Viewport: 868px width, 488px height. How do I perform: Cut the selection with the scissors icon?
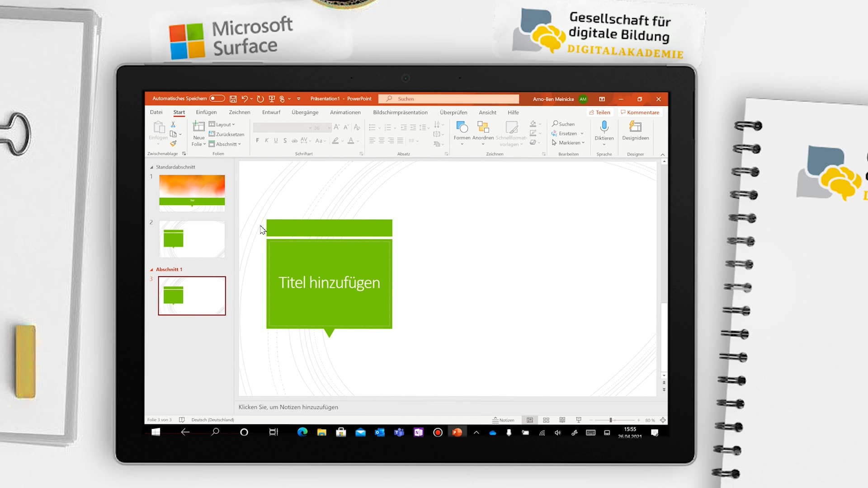tap(173, 124)
